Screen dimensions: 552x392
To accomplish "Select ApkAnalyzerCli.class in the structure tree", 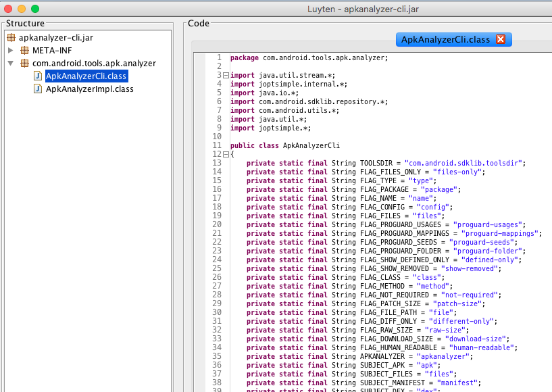I will 86,76.
